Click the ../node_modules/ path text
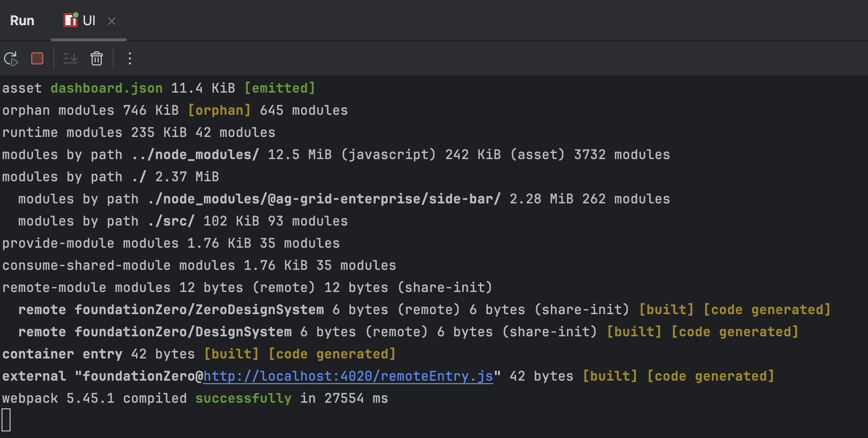Image resolution: width=868 pixels, height=438 pixels. point(195,155)
